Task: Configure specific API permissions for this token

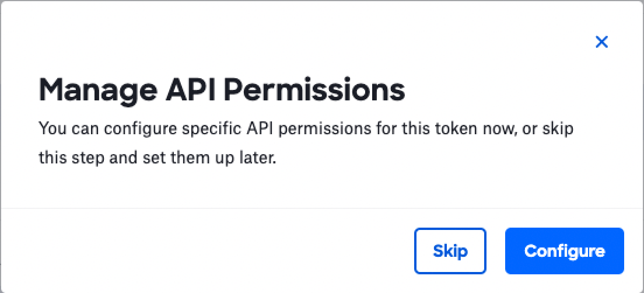Action: pyautogui.click(x=564, y=251)
